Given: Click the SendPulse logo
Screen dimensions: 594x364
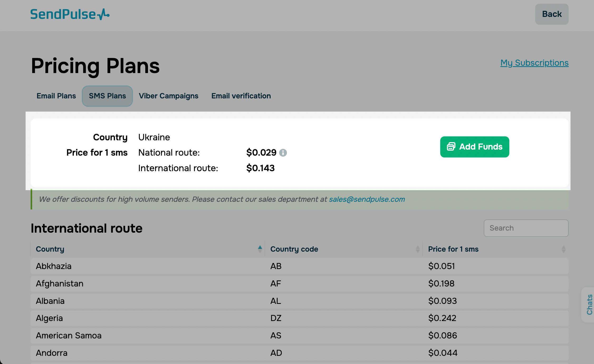Looking at the screenshot, I should tap(70, 14).
